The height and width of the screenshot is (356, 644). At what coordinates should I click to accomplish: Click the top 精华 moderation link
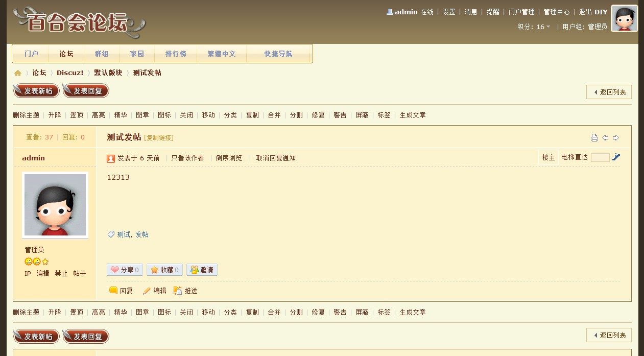[121, 115]
